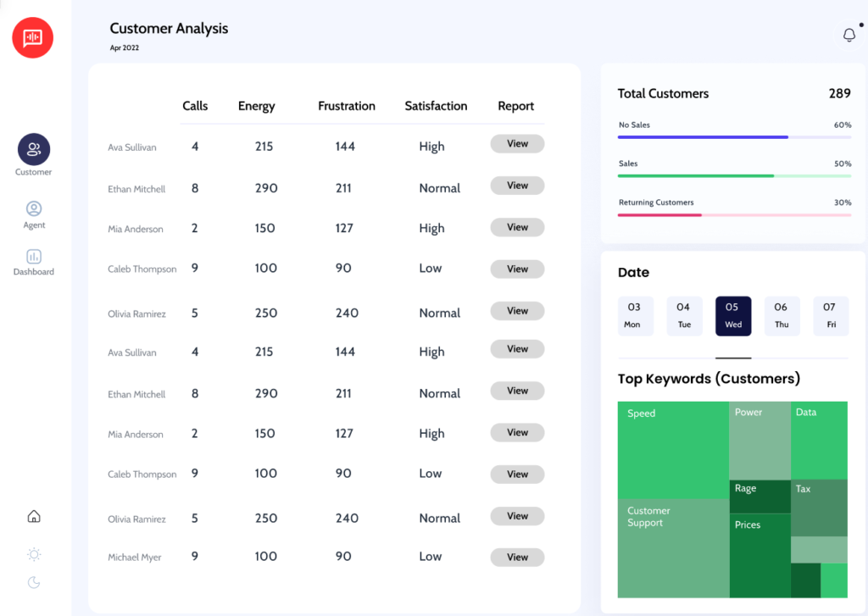Switch to light mode sun icon
This screenshot has height=616, width=868.
coord(34,554)
